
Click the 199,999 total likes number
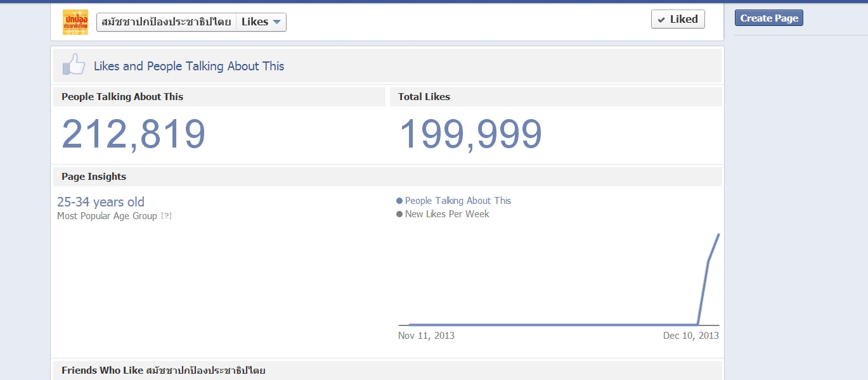[470, 134]
